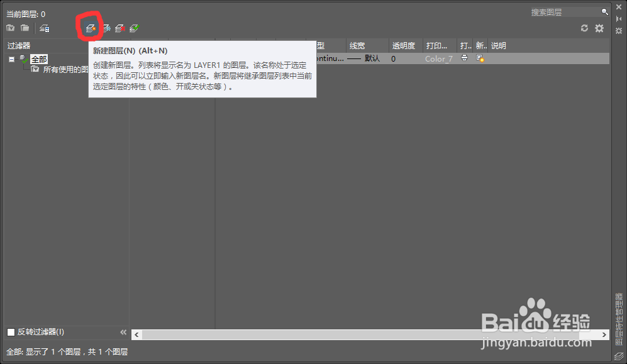The height and width of the screenshot is (364, 627).
Task: Click the Delete Layer icon with red X
Action: coord(120,28)
